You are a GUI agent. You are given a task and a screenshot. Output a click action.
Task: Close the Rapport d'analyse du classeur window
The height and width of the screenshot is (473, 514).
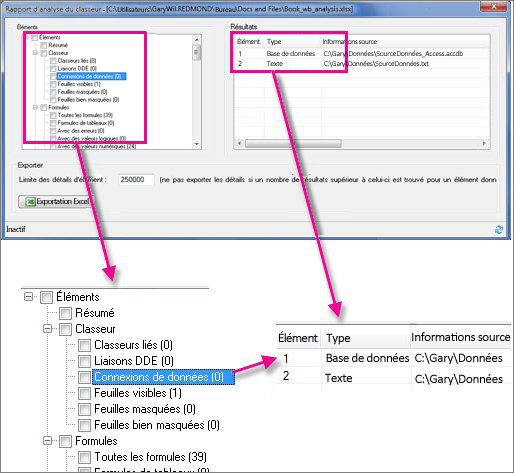tap(494, 6)
